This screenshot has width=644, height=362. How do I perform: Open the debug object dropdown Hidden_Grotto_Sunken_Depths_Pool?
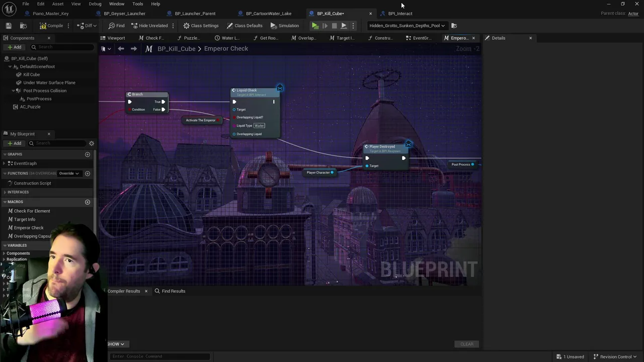click(x=407, y=26)
